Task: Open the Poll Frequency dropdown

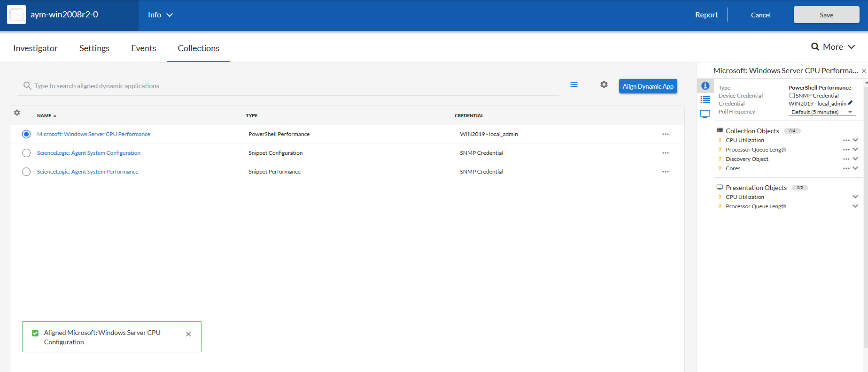Action: coord(821,112)
